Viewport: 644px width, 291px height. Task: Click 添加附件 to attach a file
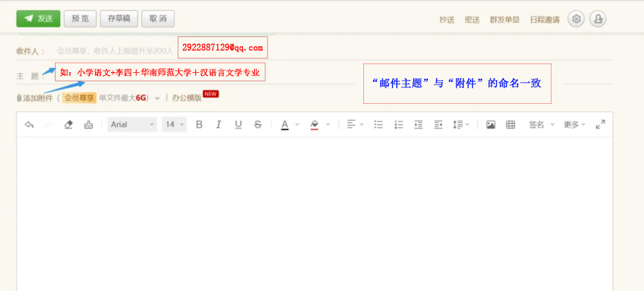tap(38, 99)
